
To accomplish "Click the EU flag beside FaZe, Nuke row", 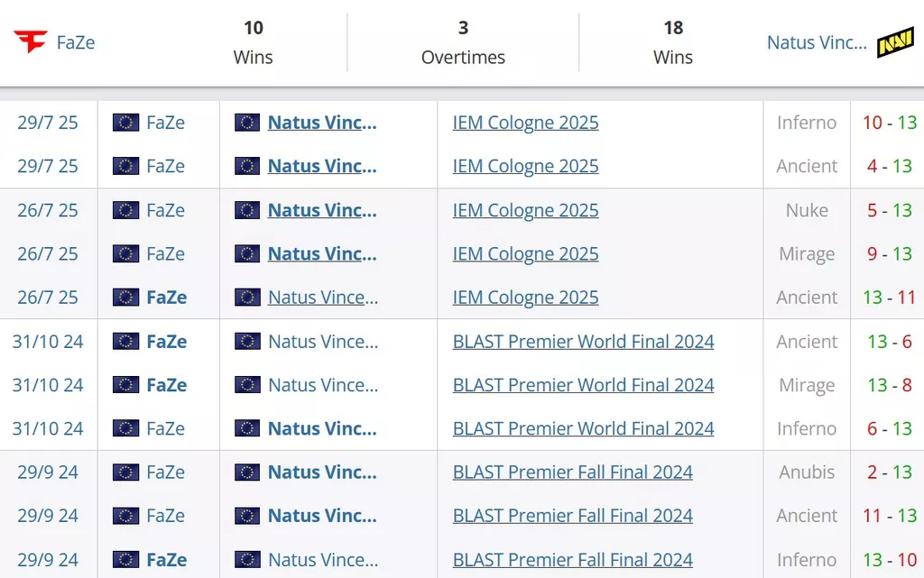I will coord(125,210).
